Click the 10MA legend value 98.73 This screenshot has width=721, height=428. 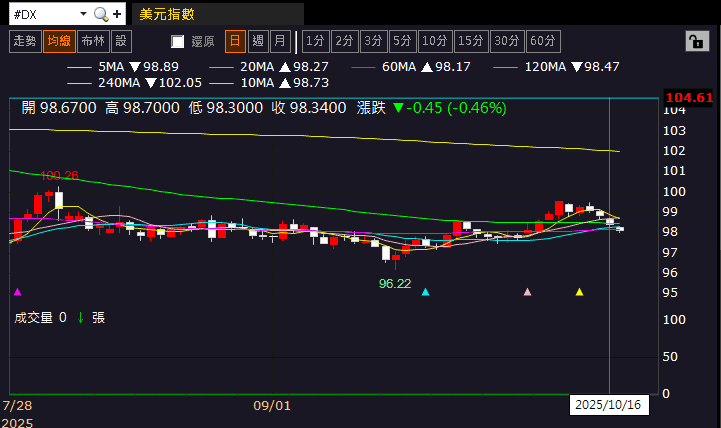311,83
